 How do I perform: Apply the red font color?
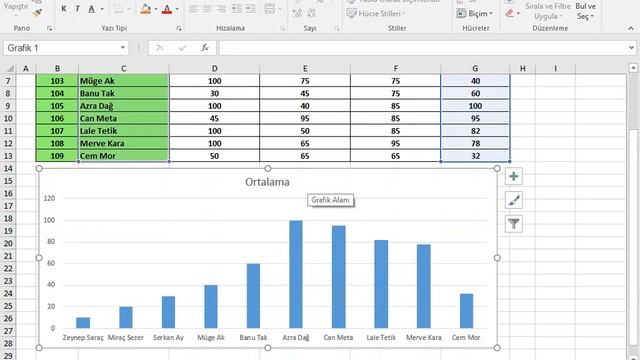click(167, 9)
